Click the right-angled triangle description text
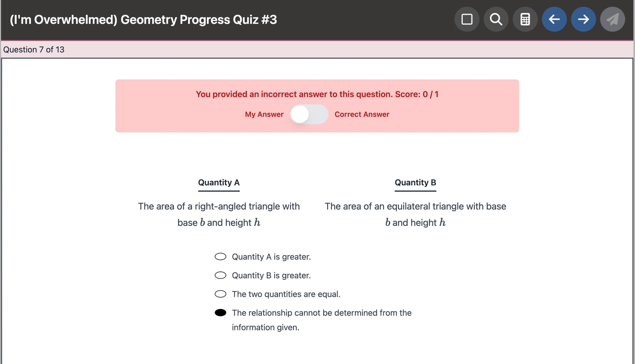635x364 pixels. [219, 214]
